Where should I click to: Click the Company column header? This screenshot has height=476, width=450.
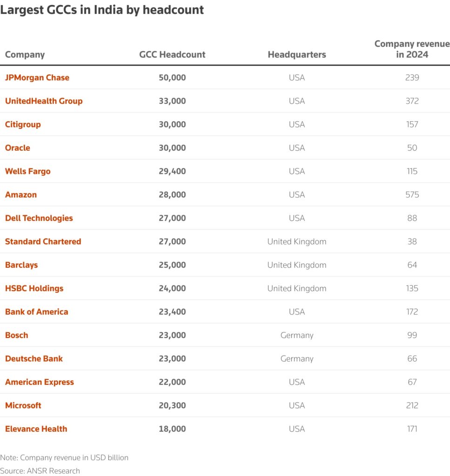(x=25, y=54)
